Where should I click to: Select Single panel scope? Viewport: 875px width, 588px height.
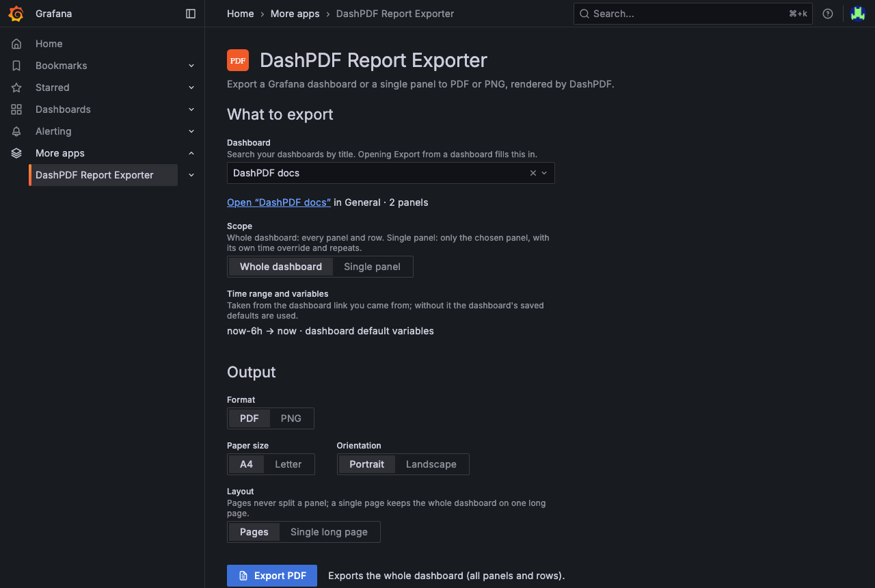372,267
